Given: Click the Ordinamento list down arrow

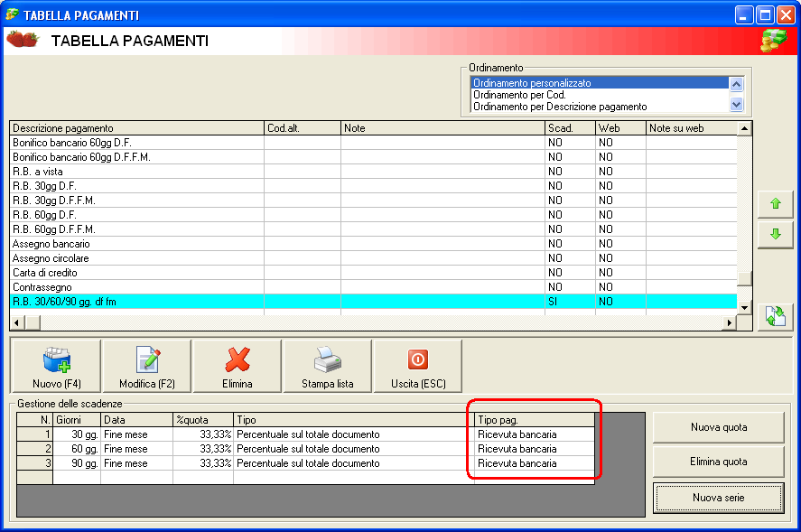Looking at the screenshot, I should (x=736, y=104).
